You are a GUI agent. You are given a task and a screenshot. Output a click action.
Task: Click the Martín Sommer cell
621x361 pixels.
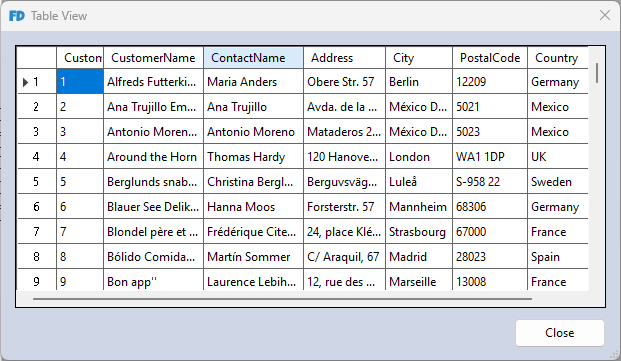[253, 256]
